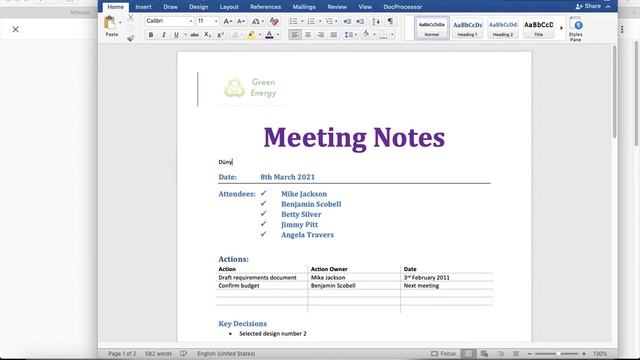Increase paragraph indent
The width and height of the screenshot is (640, 360).
360,21
